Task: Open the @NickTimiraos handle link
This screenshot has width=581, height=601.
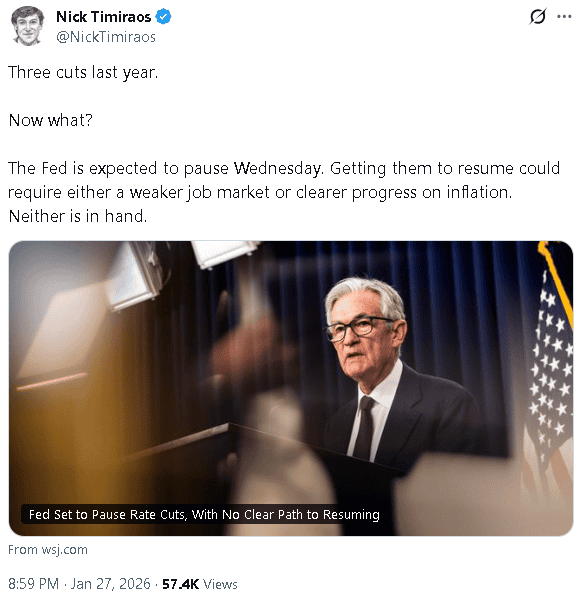Action: point(106,37)
